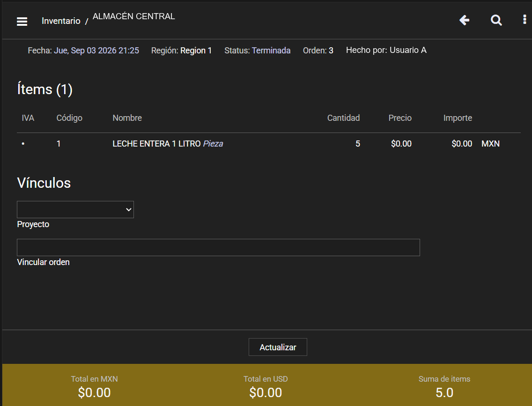
Task: Click the Pieza unit label
Action: 213,144
